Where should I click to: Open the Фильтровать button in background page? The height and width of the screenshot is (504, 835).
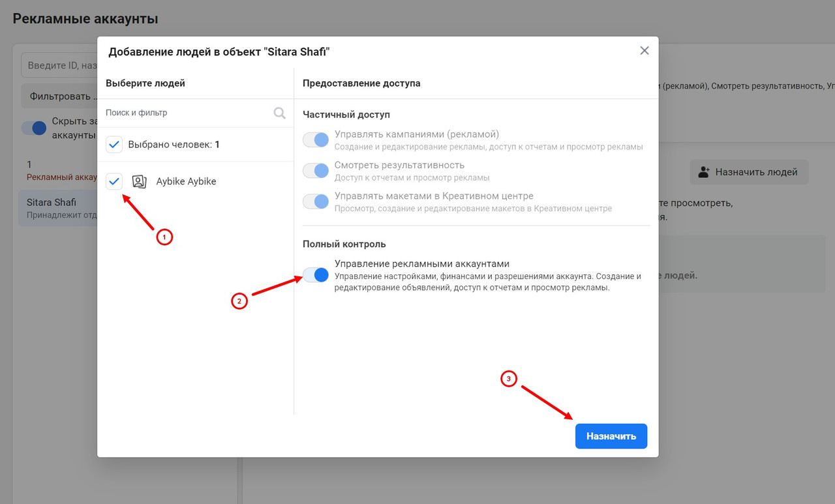[x=59, y=96]
